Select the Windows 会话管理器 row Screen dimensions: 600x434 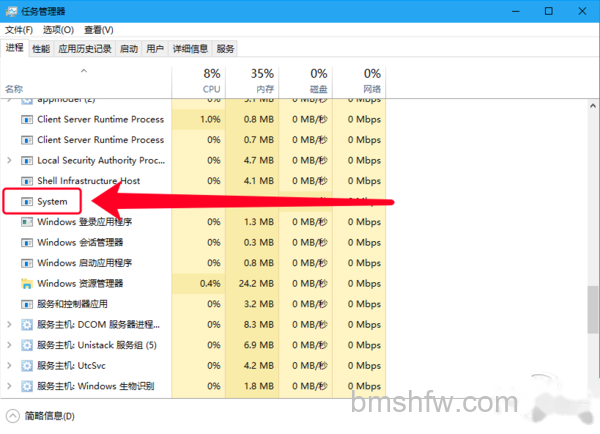193,243
